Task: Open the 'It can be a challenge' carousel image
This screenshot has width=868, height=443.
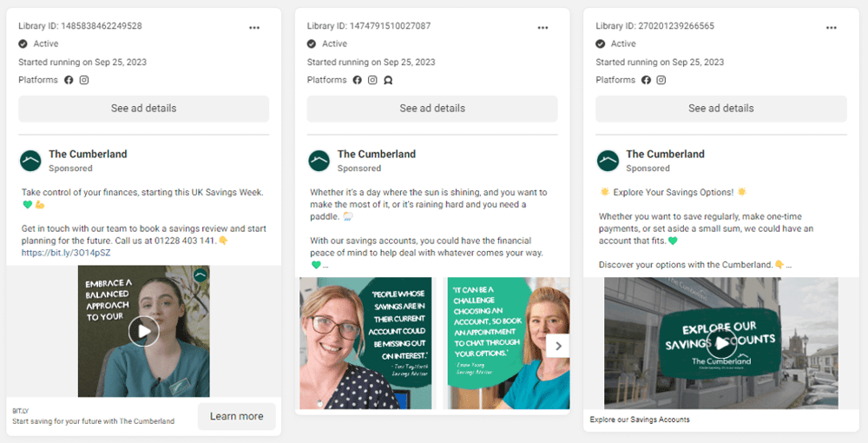Action: (x=509, y=343)
